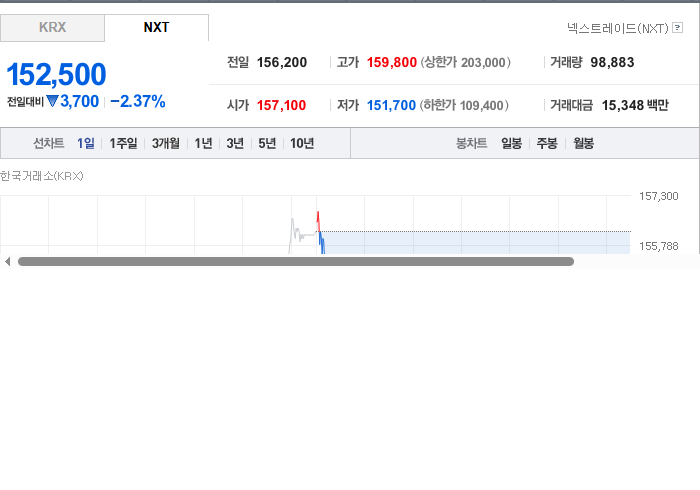
Task: Switch line chart to 5년
Action: click(267, 143)
